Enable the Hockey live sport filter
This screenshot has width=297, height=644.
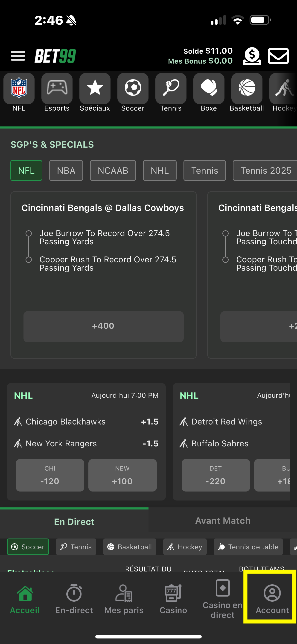(x=185, y=547)
